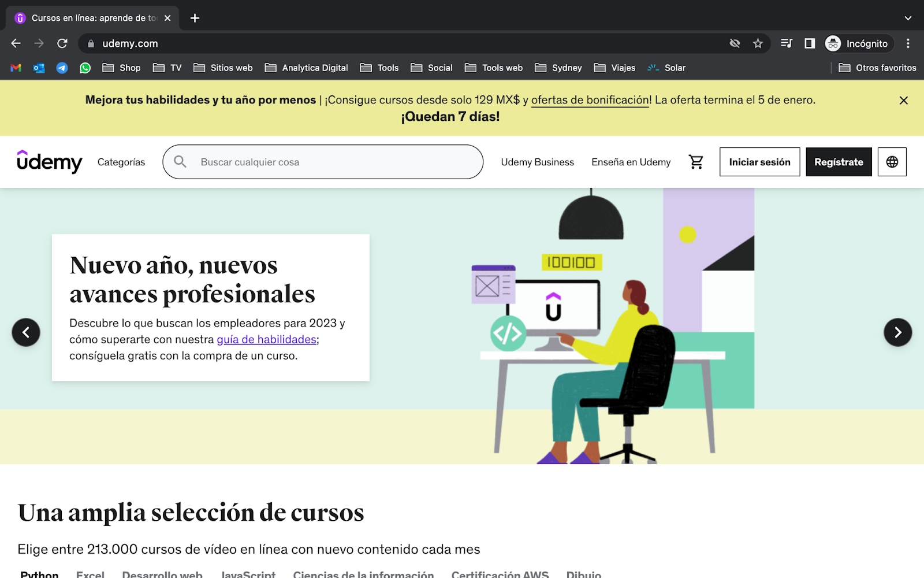Open the tab search chevron
Image resolution: width=924 pixels, height=578 pixels.
click(908, 18)
